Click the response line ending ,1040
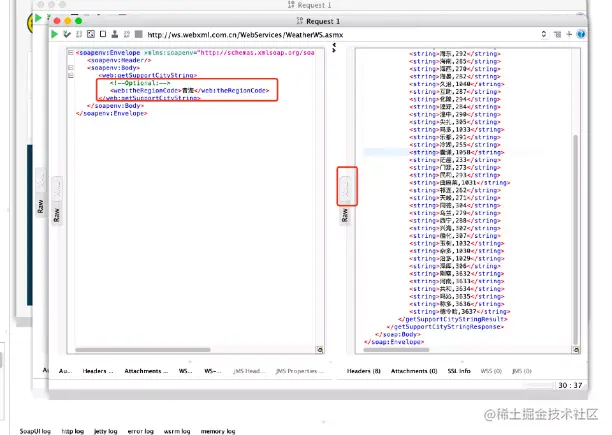The width and height of the screenshot is (612, 435). coord(456,84)
